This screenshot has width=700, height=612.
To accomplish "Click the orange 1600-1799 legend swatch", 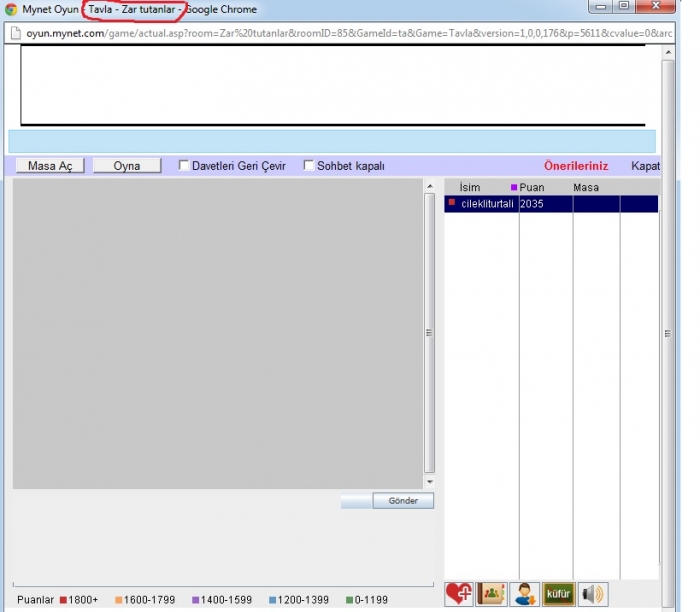I will pyautogui.click(x=119, y=600).
